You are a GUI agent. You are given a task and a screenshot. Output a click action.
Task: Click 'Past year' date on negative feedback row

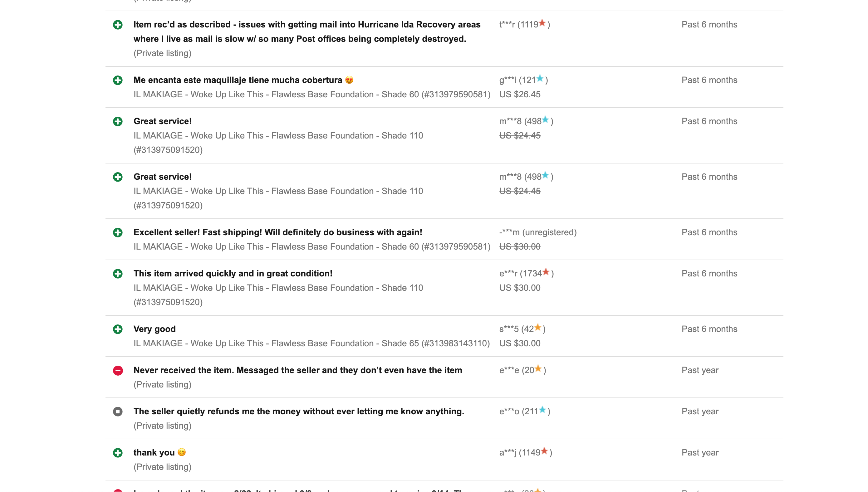(x=700, y=370)
